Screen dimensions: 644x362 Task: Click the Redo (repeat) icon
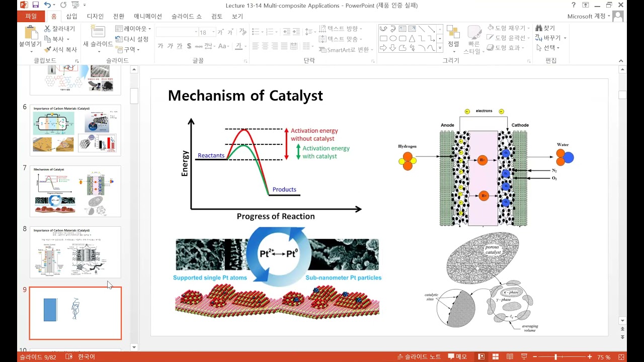tap(64, 5)
